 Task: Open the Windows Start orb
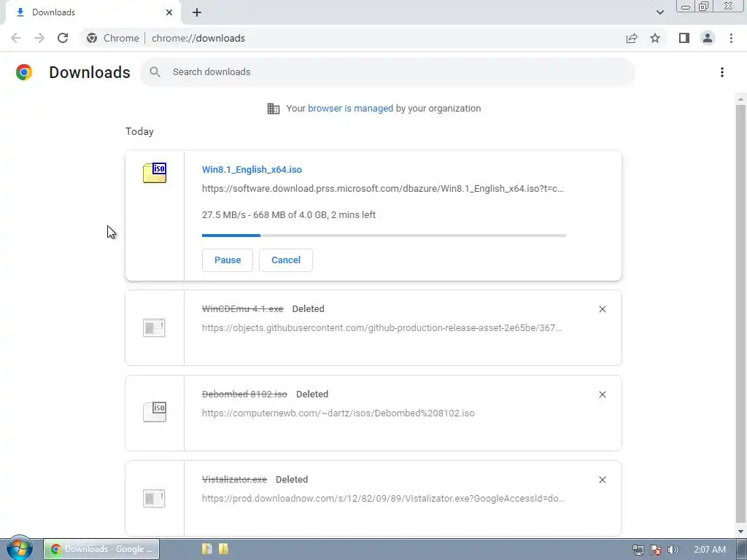pyautogui.click(x=20, y=548)
